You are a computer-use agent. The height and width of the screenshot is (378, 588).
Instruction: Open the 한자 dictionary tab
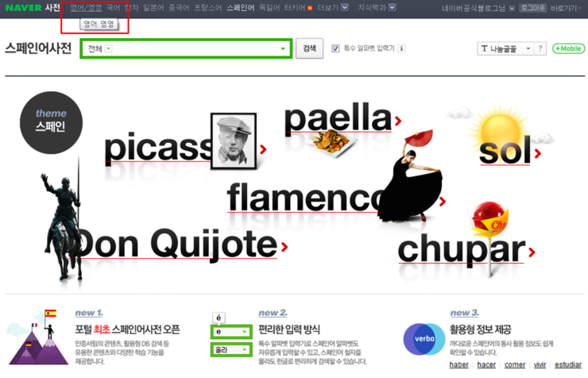132,8
